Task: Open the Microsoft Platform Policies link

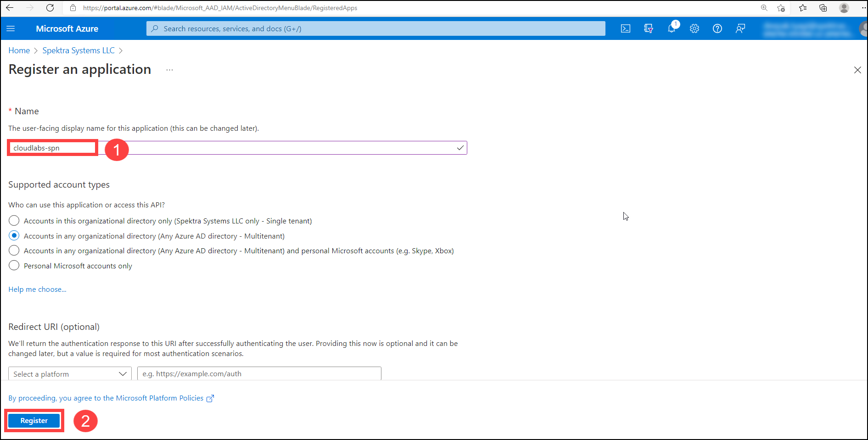Action: pos(159,398)
